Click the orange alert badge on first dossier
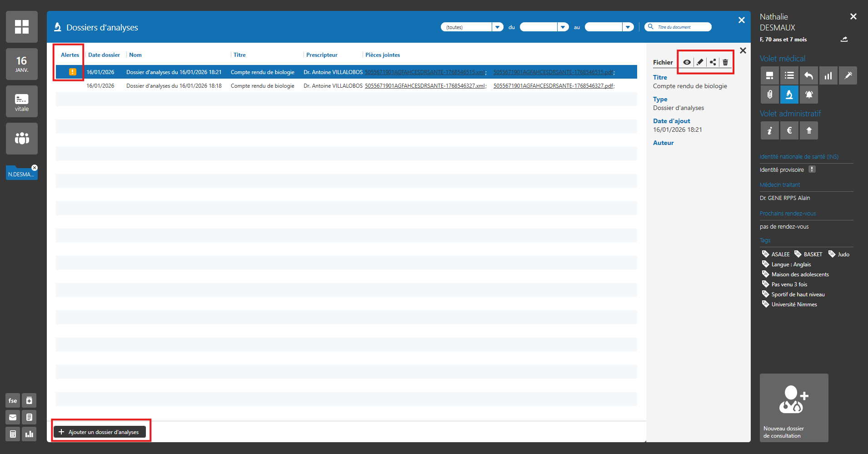 (x=72, y=72)
